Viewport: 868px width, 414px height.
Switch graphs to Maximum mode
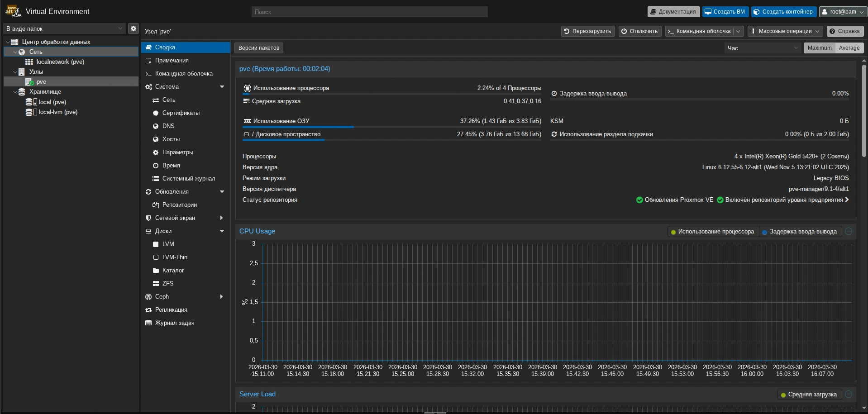click(819, 48)
